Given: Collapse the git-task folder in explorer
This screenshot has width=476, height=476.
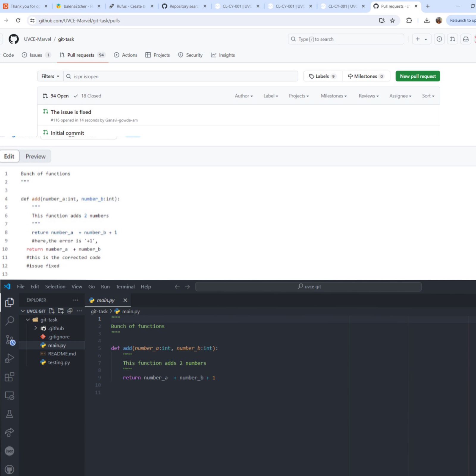Looking at the screenshot, I should pos(28,320).
